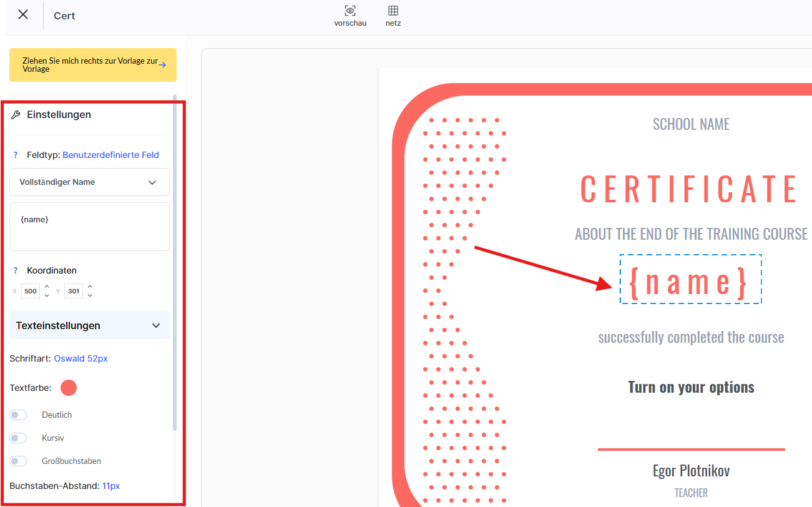Toggle the netz grid icon
This screenshot has height=507, width=812.
[x=393, y=11]
